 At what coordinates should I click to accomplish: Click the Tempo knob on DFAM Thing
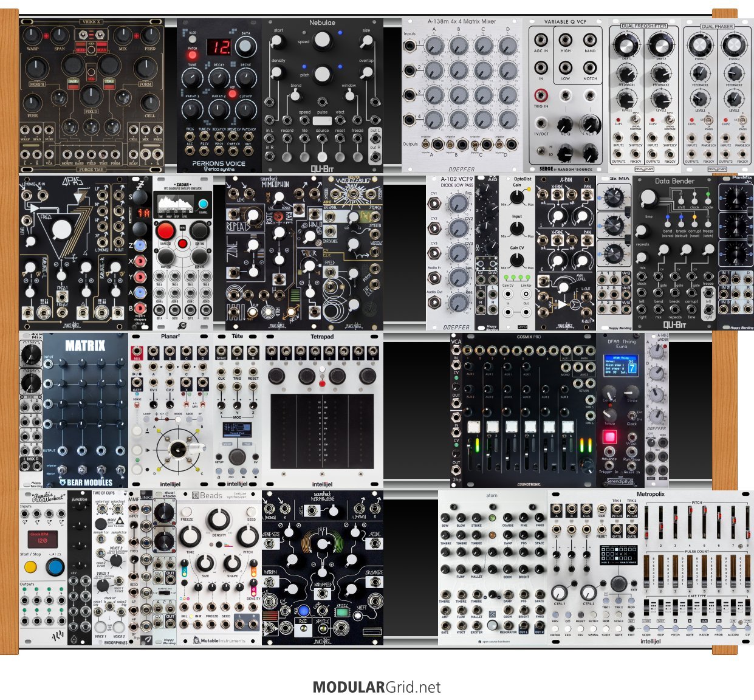click(610, 415)
